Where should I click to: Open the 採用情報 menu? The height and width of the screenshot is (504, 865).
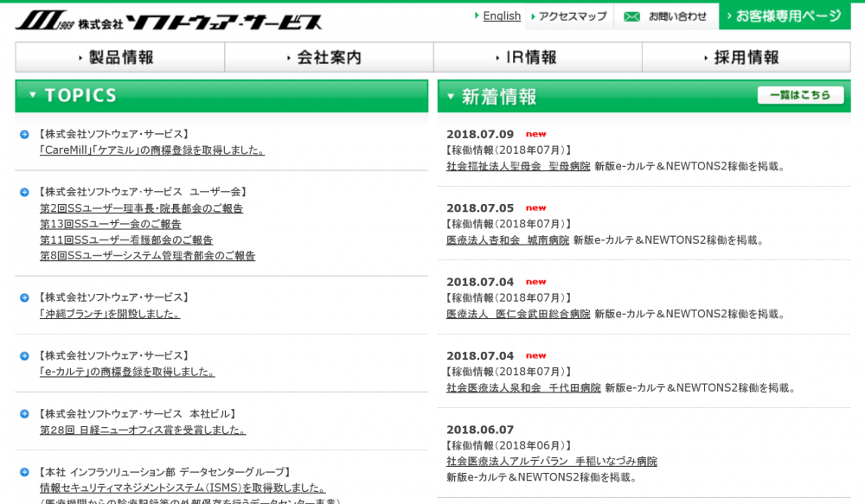746,57
